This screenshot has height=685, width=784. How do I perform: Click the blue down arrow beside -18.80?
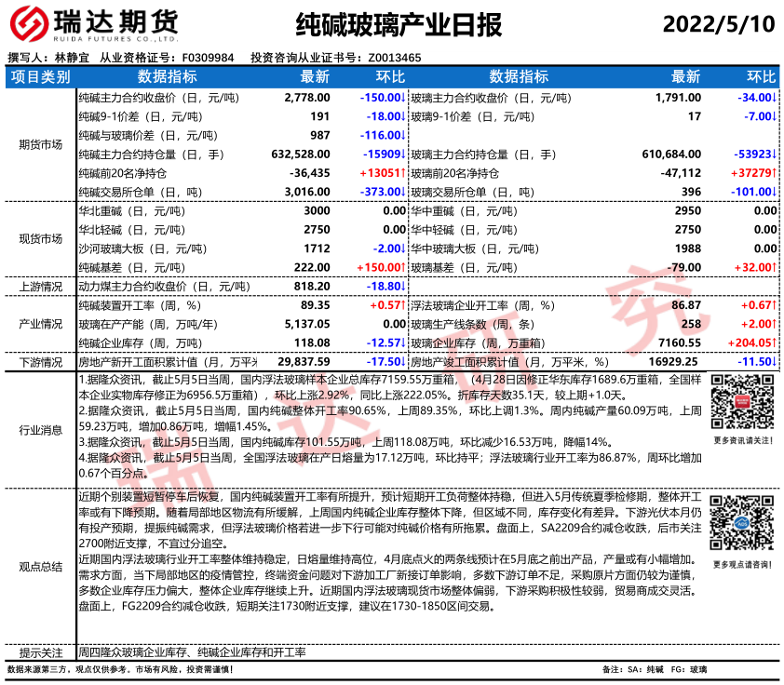point(402,287)
